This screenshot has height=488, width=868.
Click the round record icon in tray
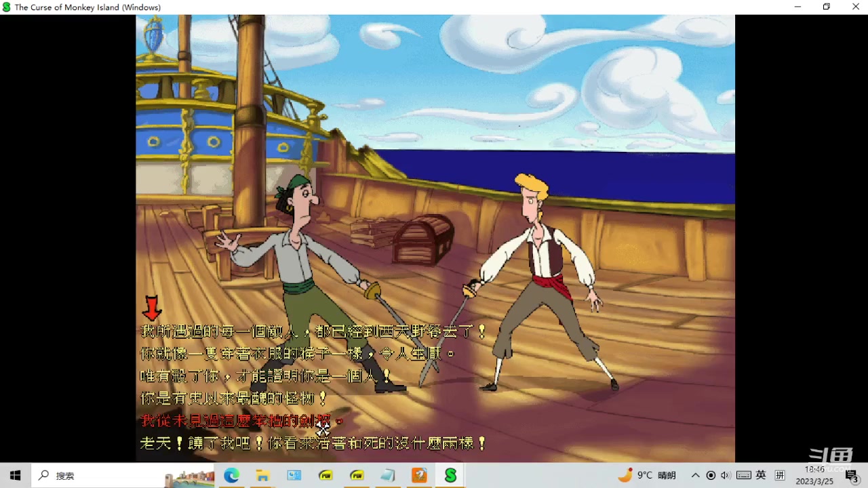pos(711,476)
